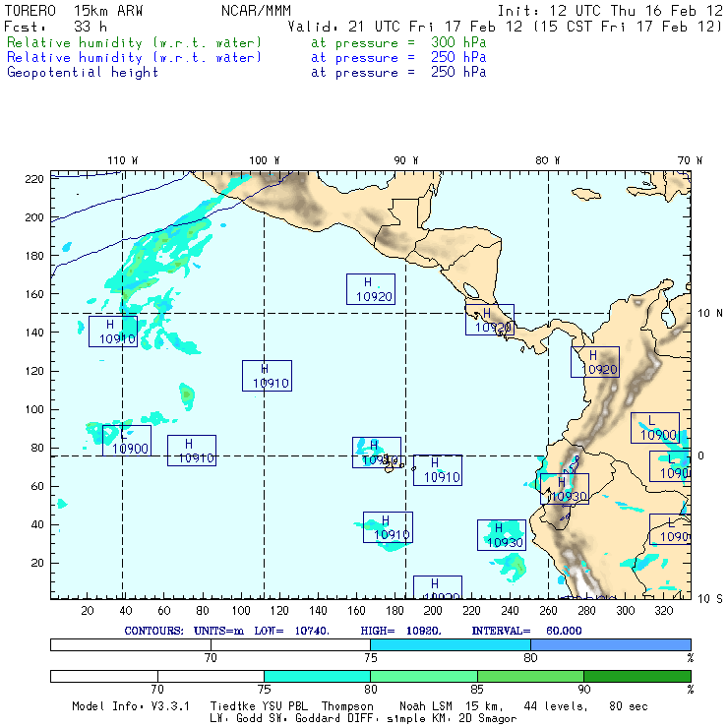This screenshot has width=728, height=728.
Task: Select the dark green above-90% segment of lower color bar
Action: (637, 676)
